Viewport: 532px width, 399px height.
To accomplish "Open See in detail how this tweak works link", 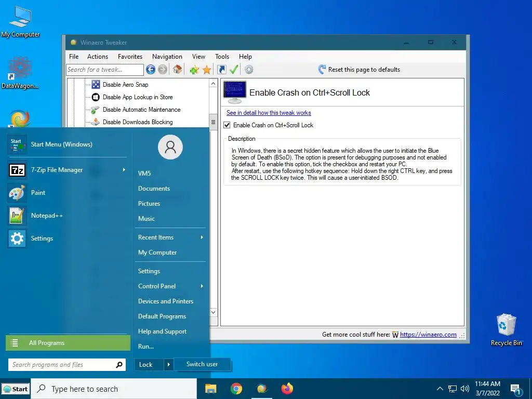I will pos(269,113).
